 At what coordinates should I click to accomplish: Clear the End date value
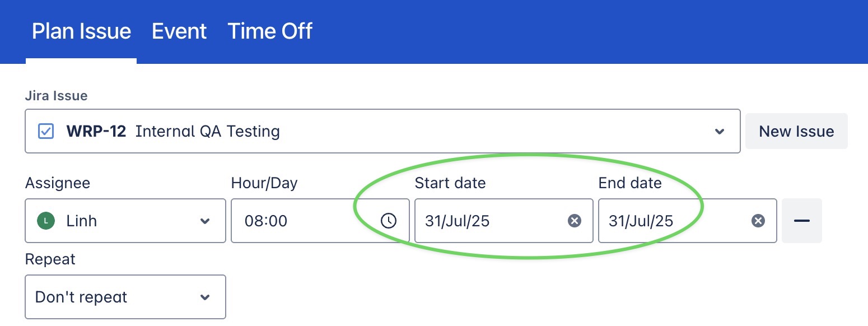pos(758,221)
